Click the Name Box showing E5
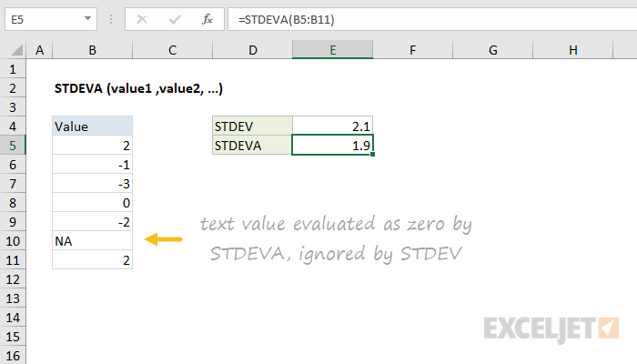The height and width of the screenshot is (364, 637). 51,19
